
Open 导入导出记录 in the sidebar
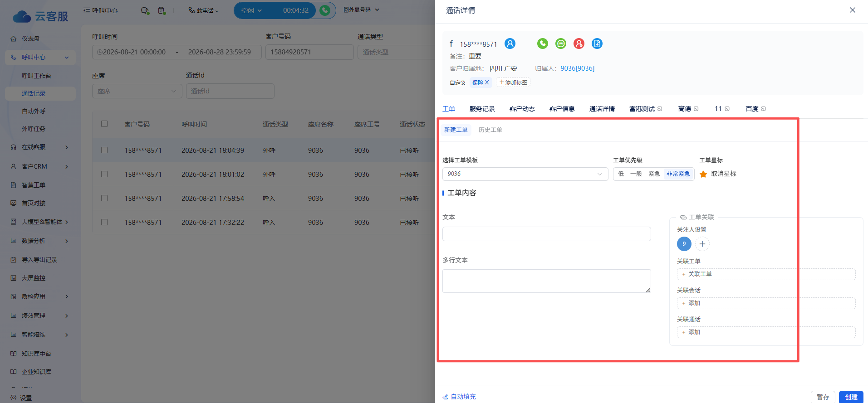click(40, 260)
